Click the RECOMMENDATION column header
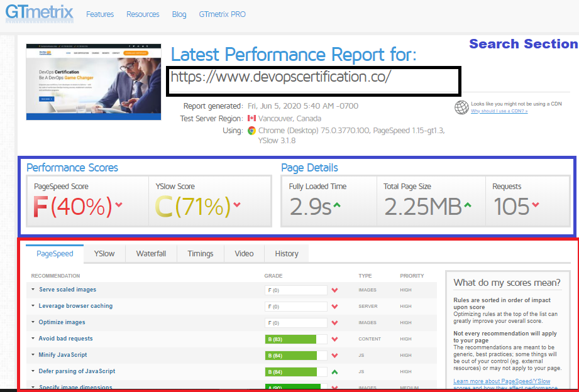The width and height of the screenshot is (579, 392). point(55,276)
